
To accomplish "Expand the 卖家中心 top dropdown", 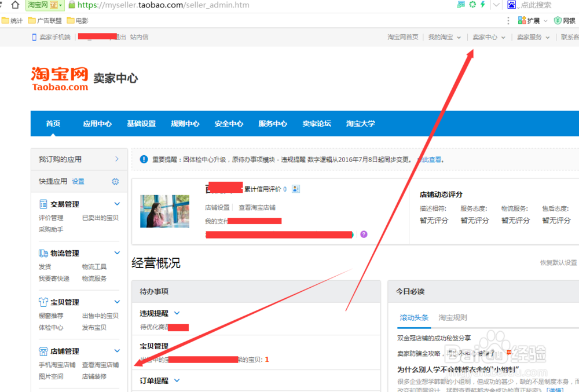I will [x=503, y=38].
